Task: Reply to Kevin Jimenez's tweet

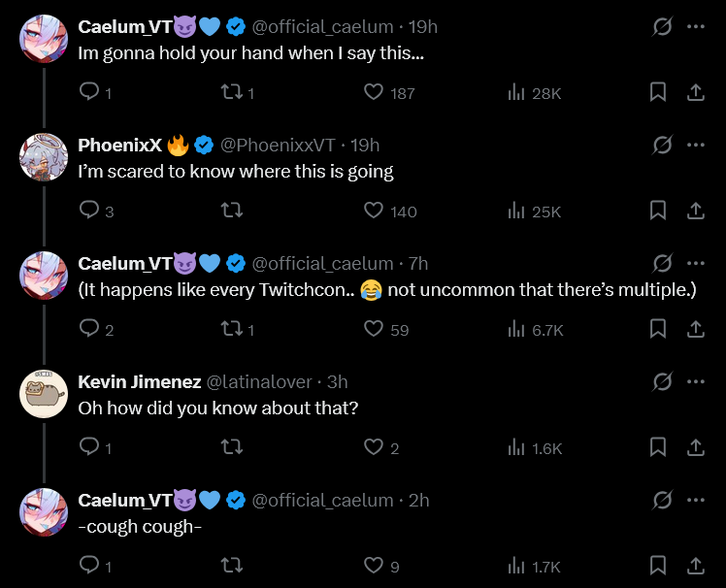Action: coord(89,447)
